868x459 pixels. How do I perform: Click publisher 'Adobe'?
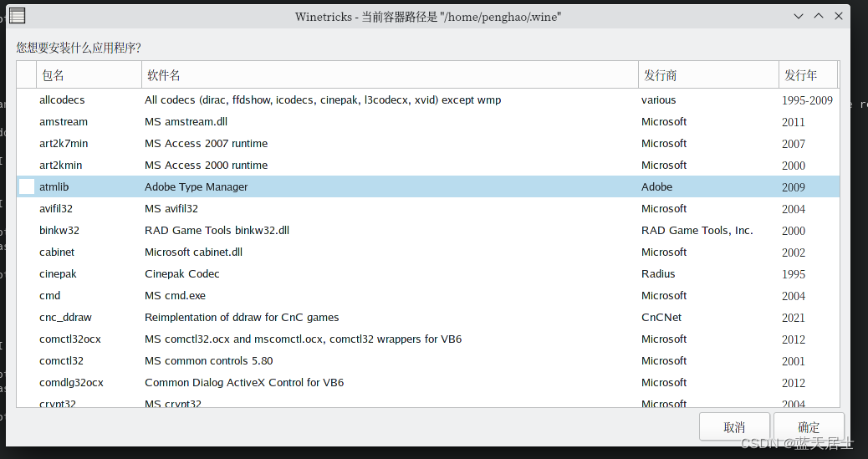(656, 186)
